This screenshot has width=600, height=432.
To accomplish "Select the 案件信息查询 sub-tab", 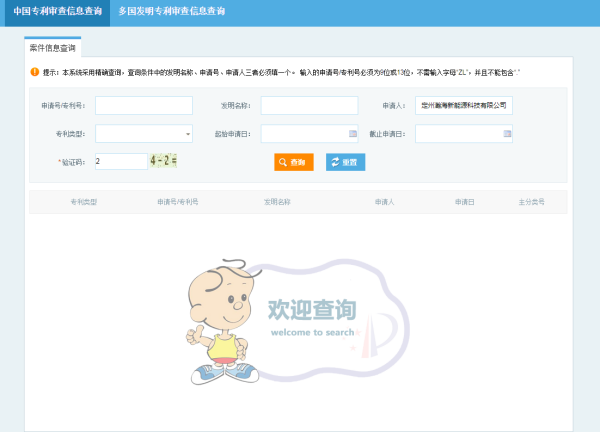I will click(53, 47).
